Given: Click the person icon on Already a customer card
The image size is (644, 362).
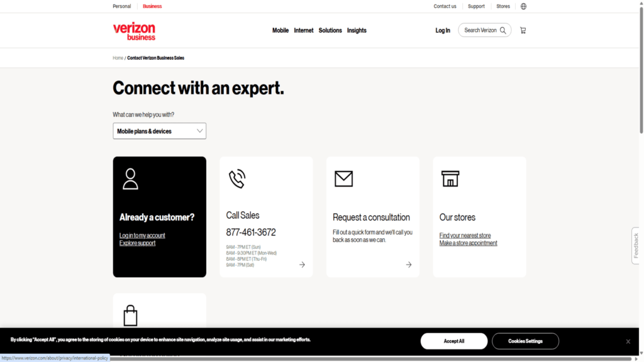Looking at the screenshot, I should [130, 179].
